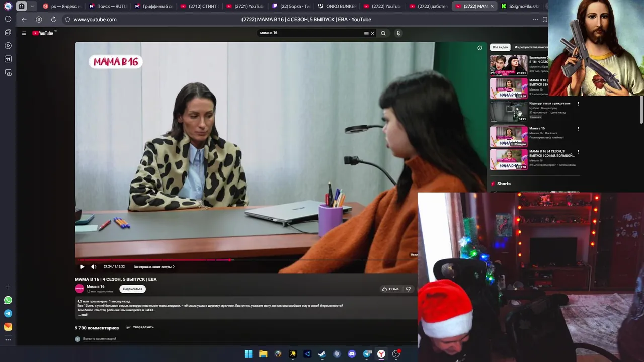
Task: Clear the search query with the X icon
Action: click(372, 33)
